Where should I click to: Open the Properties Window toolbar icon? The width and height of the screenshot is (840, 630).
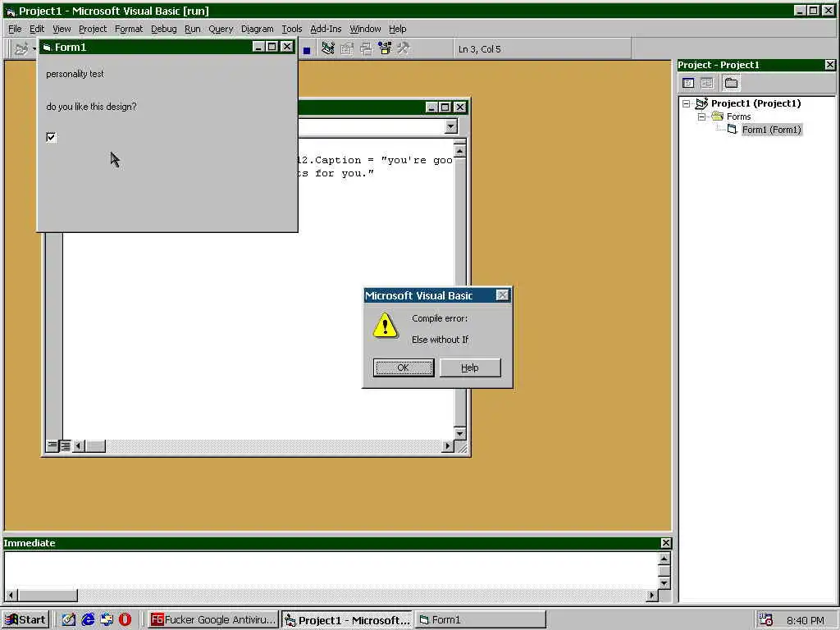click(347, 48)
